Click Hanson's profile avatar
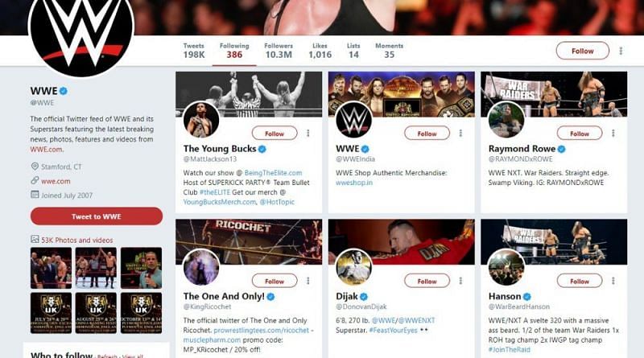The image size is (644, 358). point(506,267)
